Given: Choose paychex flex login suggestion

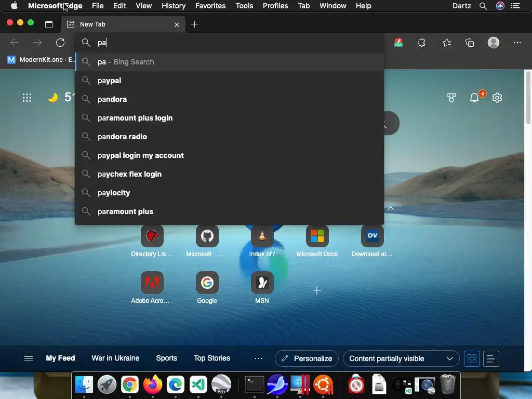Looking at the screenshot, I should tap(229, 174).
